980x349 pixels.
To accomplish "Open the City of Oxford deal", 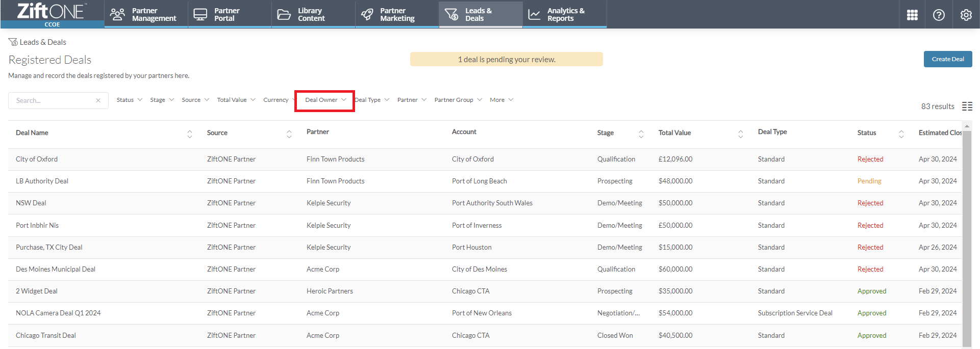I will 37,159.
